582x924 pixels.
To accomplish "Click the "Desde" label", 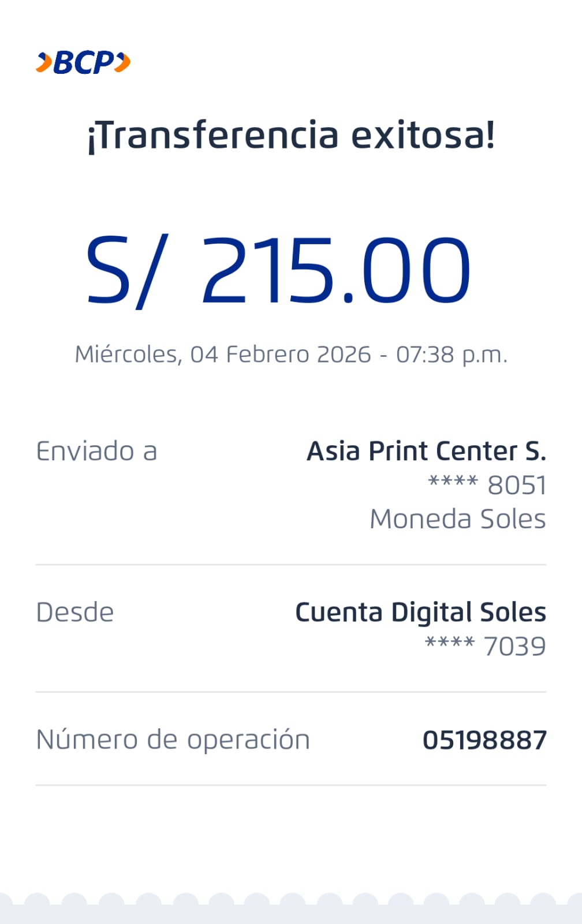I will coord(75,612).
